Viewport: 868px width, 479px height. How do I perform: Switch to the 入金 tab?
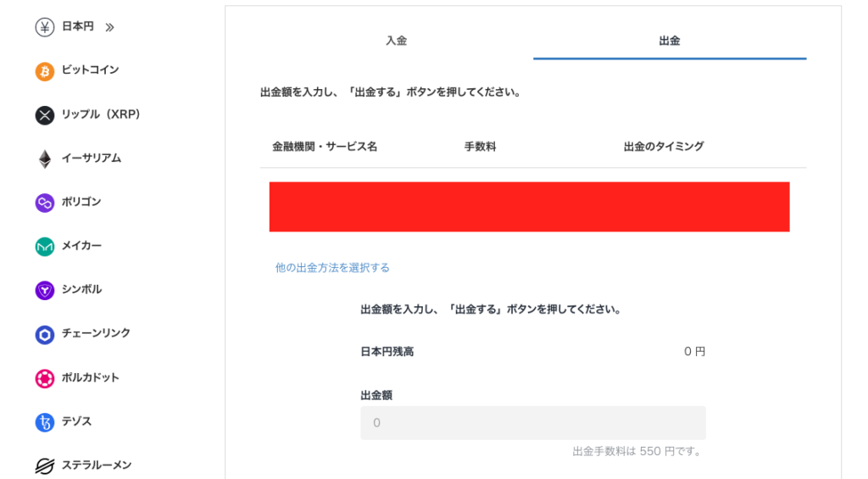coord(397,41)
